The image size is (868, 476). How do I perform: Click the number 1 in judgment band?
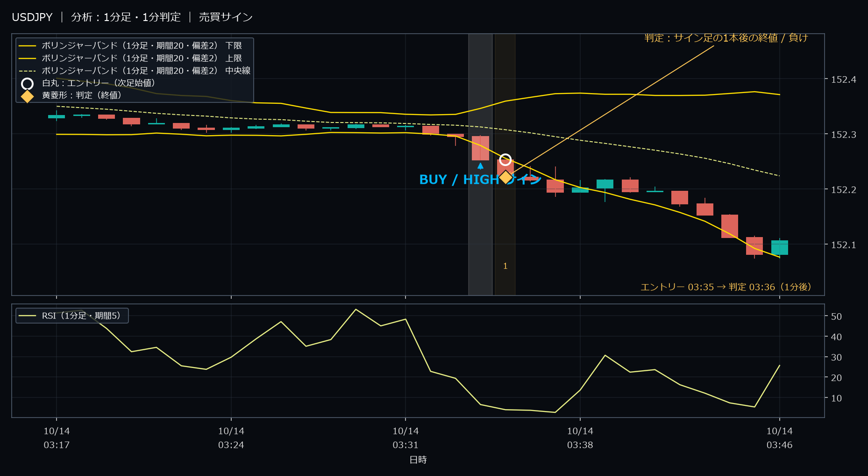[505, 266]
